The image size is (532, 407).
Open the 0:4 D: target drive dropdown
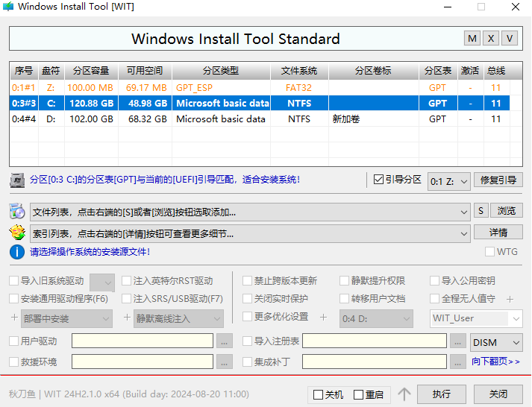(x=376, y=318)
